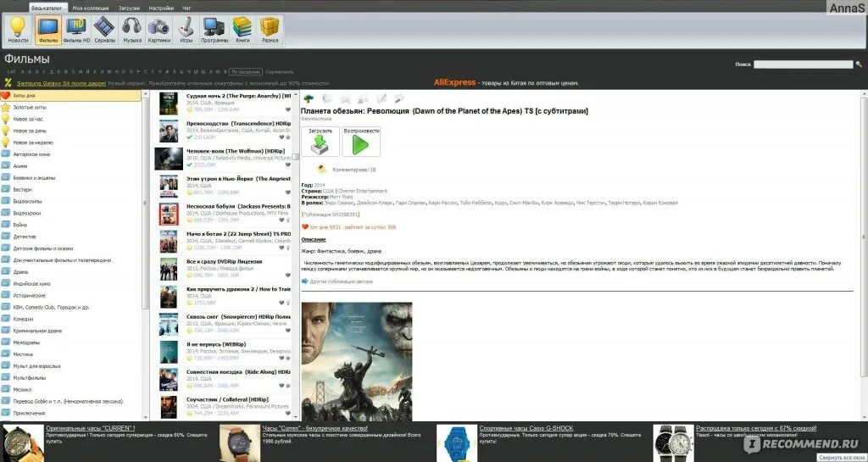Image resolution: width=868 pixels, height=462 pixels.
Task: Open the Разное box category
Action: 270,30
